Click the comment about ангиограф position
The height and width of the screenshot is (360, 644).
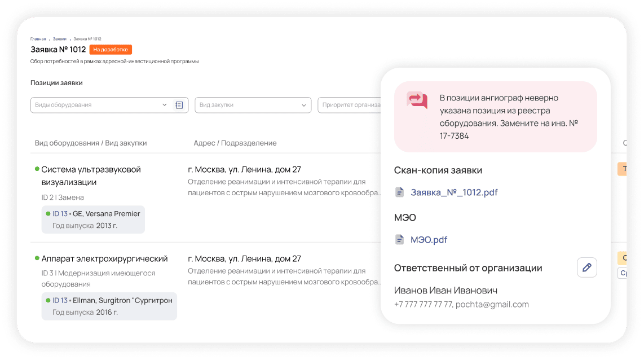(x=509, y=117)
